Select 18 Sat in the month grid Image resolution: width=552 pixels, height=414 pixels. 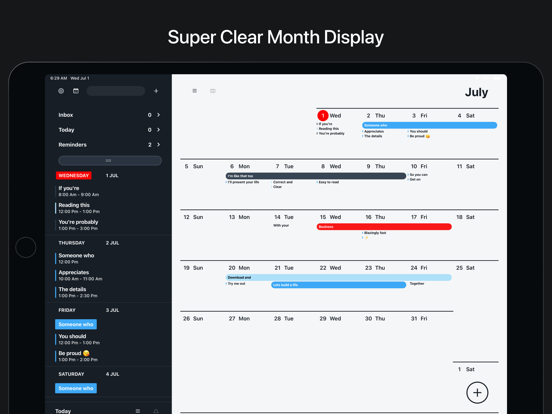465,217
